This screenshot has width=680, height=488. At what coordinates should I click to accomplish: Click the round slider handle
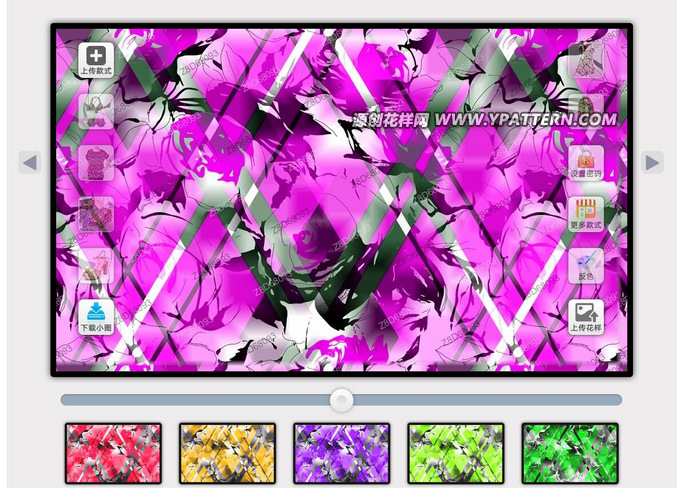click(x=342, y=400)
